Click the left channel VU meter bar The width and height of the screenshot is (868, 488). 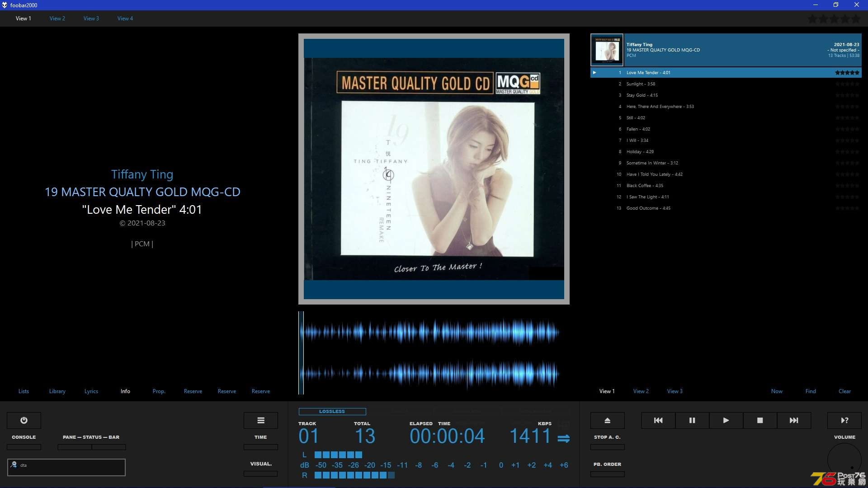[x=338, y=455]
